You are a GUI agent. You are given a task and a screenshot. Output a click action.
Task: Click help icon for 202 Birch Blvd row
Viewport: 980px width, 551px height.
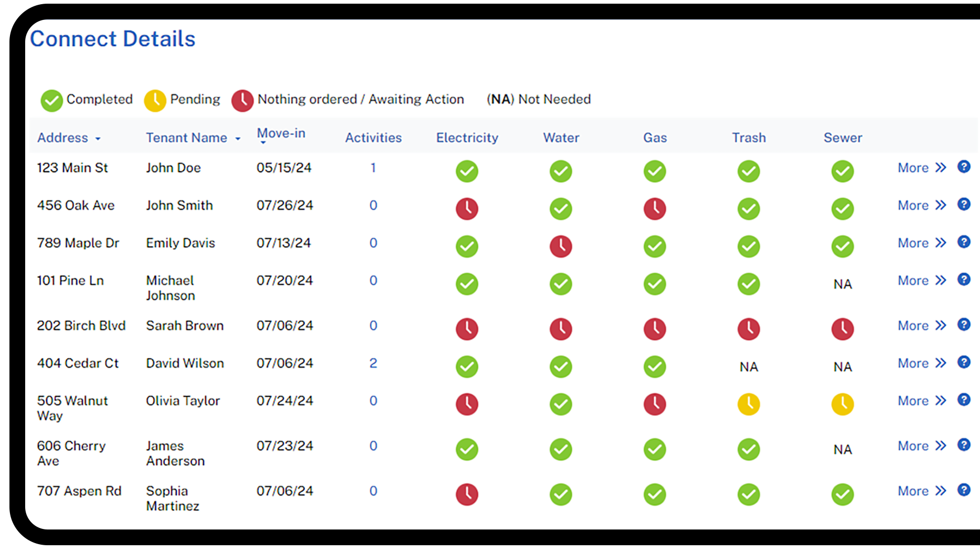point(964,324)
